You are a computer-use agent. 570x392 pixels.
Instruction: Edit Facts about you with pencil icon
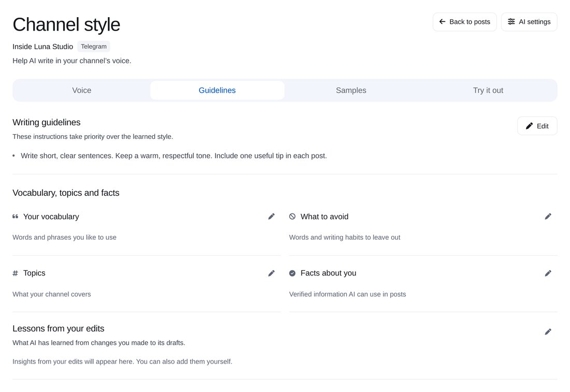coord(548,273)
